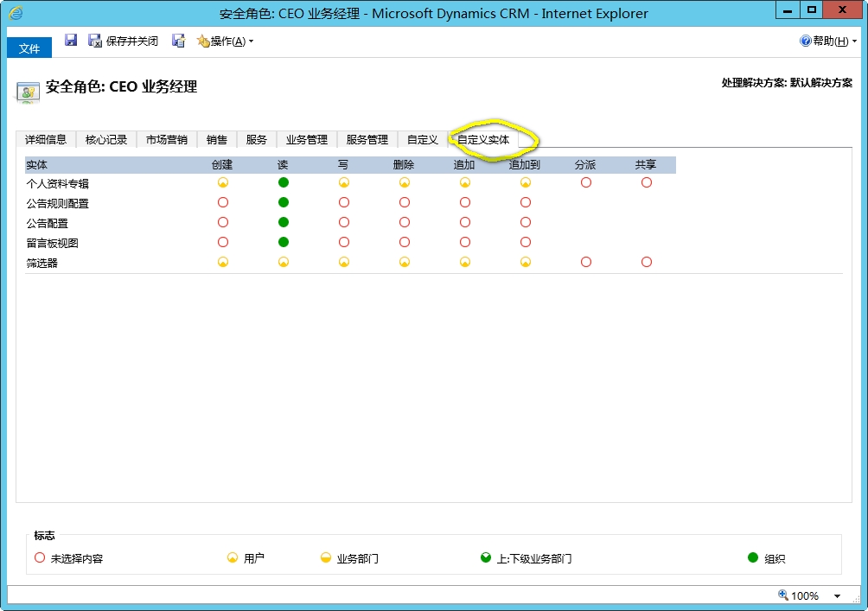Toggle 写 privilege for 留言板视图
Viewport: 868px width, 611px height.
344,242
